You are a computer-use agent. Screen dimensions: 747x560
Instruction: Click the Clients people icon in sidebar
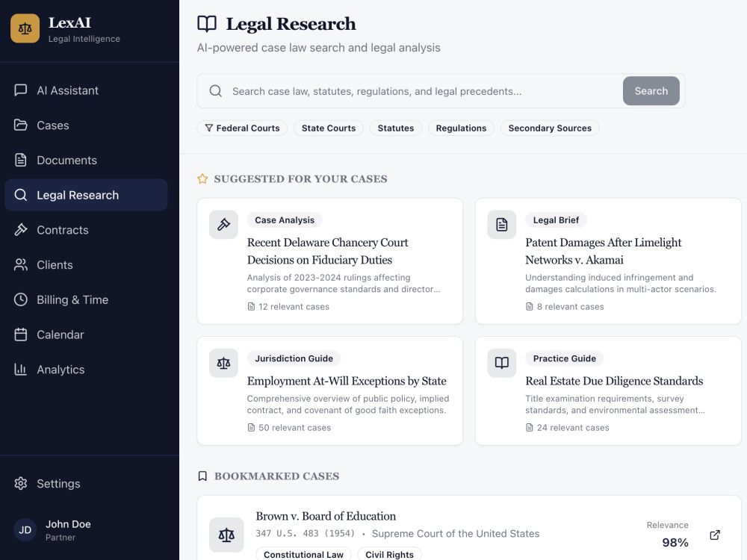(20, 265)
